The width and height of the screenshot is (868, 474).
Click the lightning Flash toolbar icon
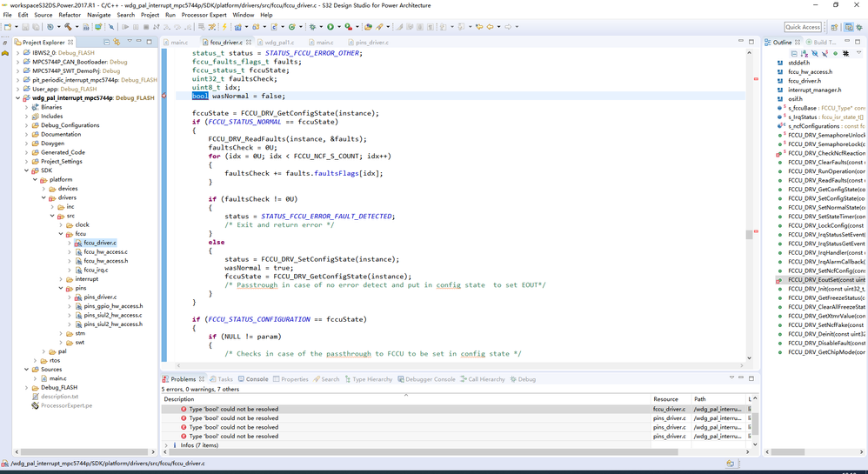(224, 27)
